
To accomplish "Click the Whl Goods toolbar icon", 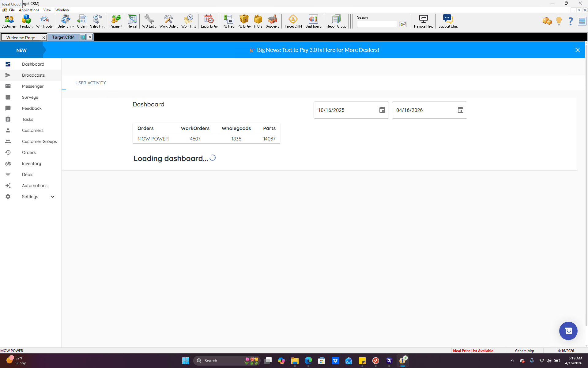I will 44,21.
